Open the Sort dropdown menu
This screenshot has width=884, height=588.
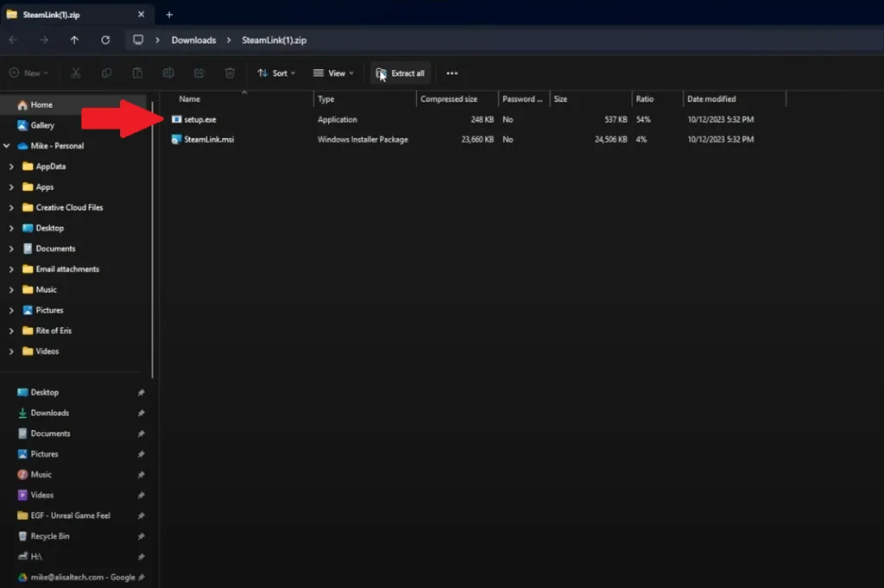(276, 73)
